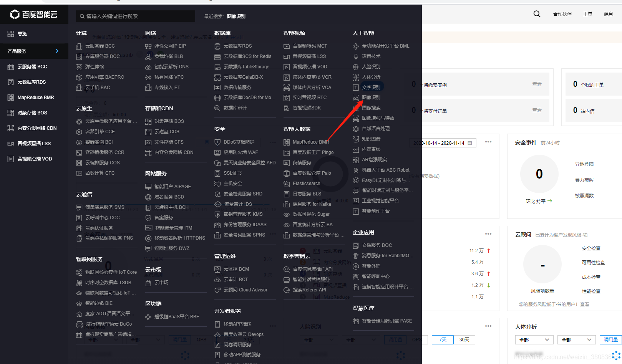622x364 pixels.
Task: Click 查看 for 待支付订单
Action: [x=537, y=110]
